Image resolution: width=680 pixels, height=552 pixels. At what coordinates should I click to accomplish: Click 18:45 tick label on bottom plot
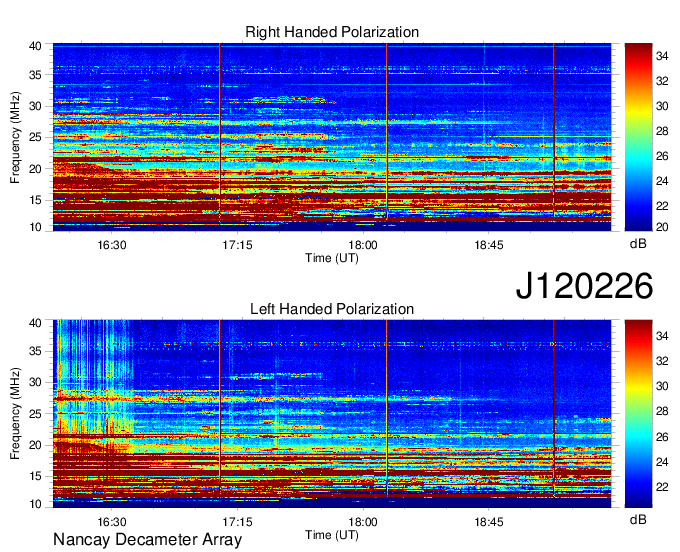pyautogui.click(x=488, y=522)
